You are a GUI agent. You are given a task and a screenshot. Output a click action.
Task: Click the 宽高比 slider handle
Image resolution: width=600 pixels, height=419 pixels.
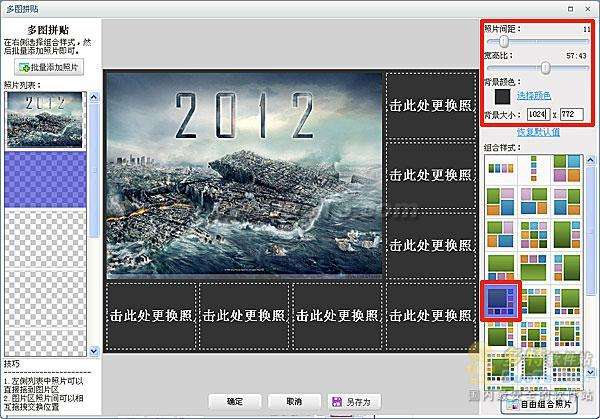tap(545, 68)
